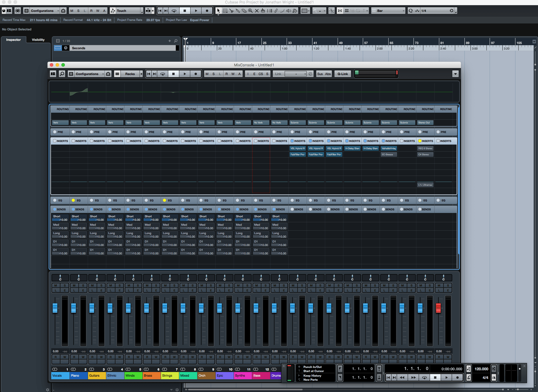The image size is (538, 392).
Task: Click MixConsole snapshot camera icon
Action: pos(108,74)
